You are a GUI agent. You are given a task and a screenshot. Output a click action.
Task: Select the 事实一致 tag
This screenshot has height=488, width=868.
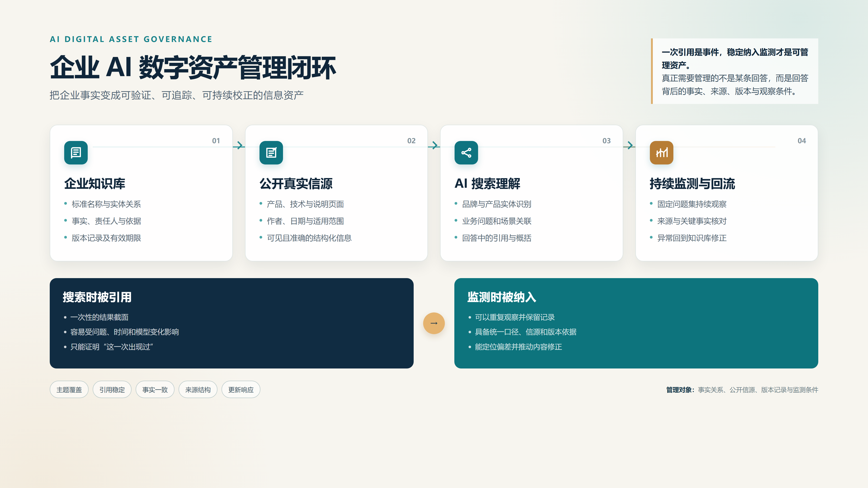click(155, 390)
